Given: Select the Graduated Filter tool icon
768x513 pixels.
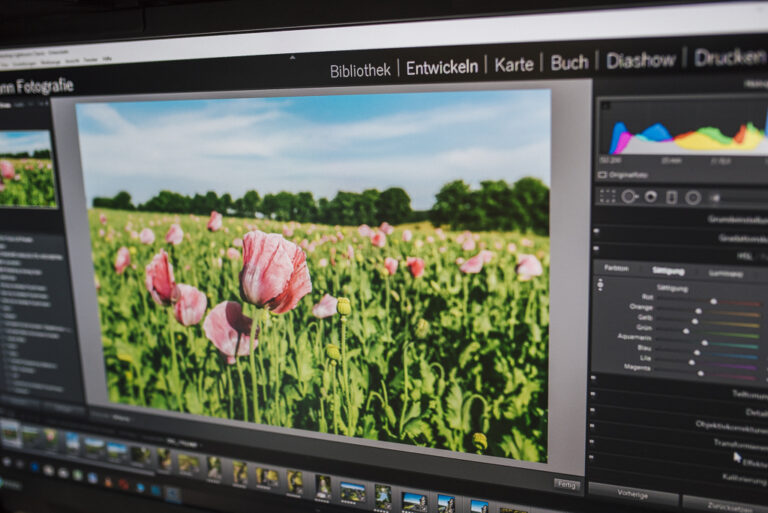Looking at the screenshot, I should [x=672, y=197].
